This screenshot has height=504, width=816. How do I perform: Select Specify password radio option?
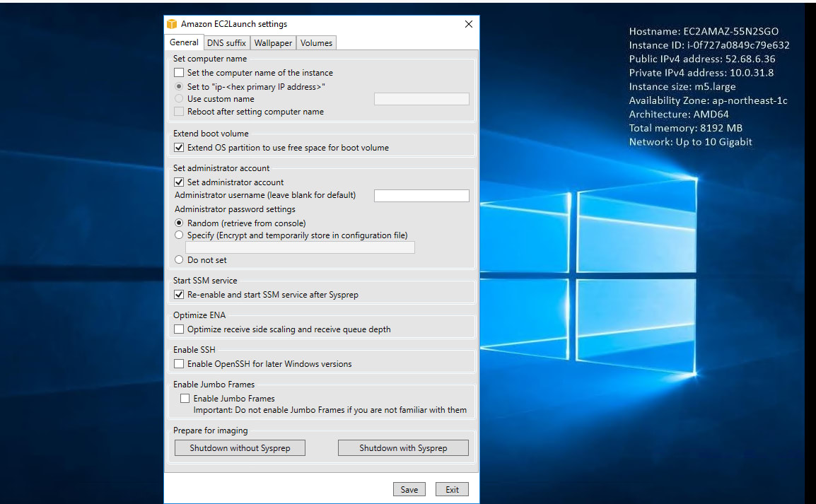(179, 235)
